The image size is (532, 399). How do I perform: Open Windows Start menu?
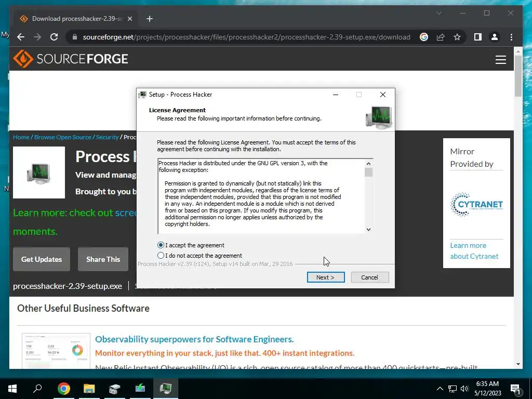point(12,389)
